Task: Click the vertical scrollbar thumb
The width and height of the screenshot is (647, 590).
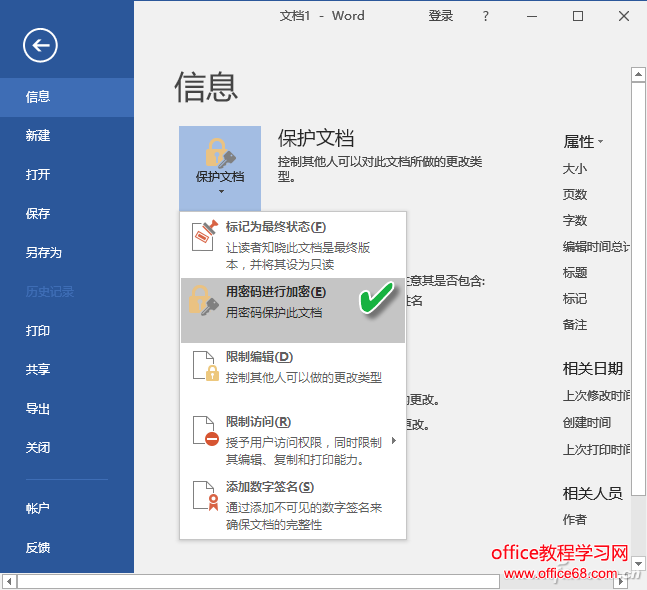Action: click(638, 289)
